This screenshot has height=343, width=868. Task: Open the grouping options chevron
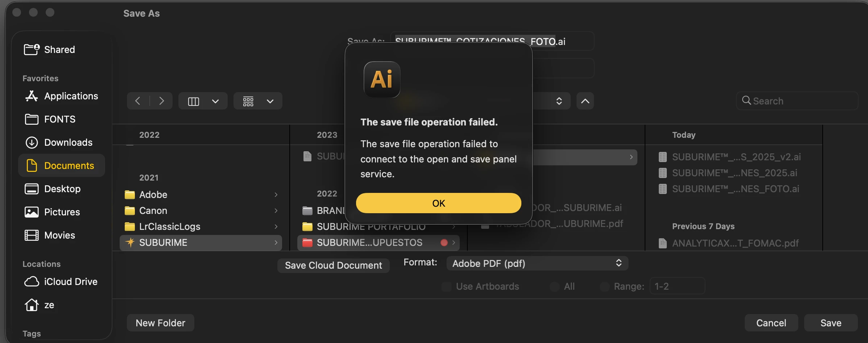pos(270,101)
